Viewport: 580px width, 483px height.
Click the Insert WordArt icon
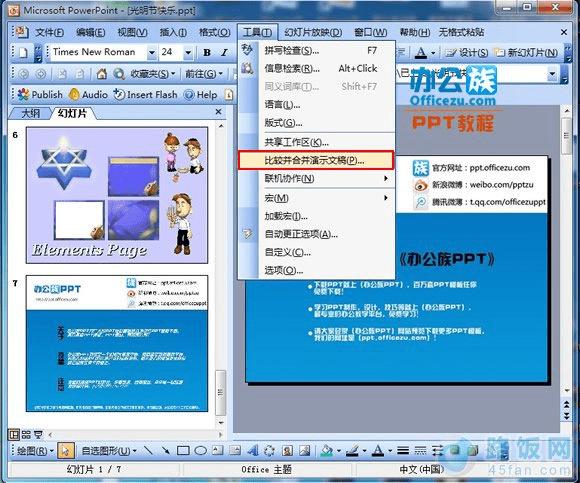[x=252, y=450]
